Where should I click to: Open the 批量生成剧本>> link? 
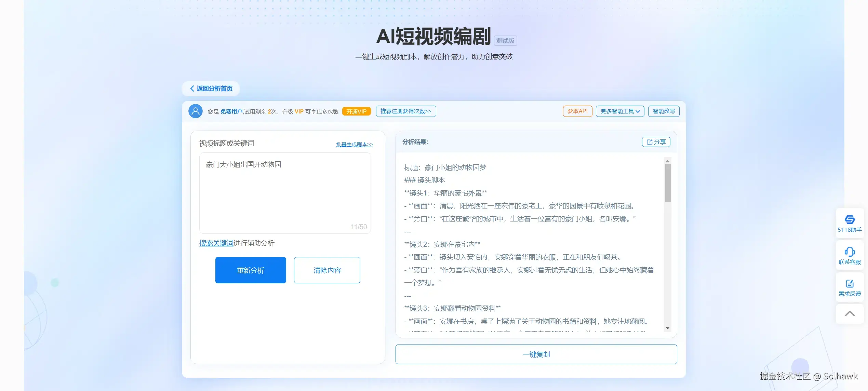point(354,145)
